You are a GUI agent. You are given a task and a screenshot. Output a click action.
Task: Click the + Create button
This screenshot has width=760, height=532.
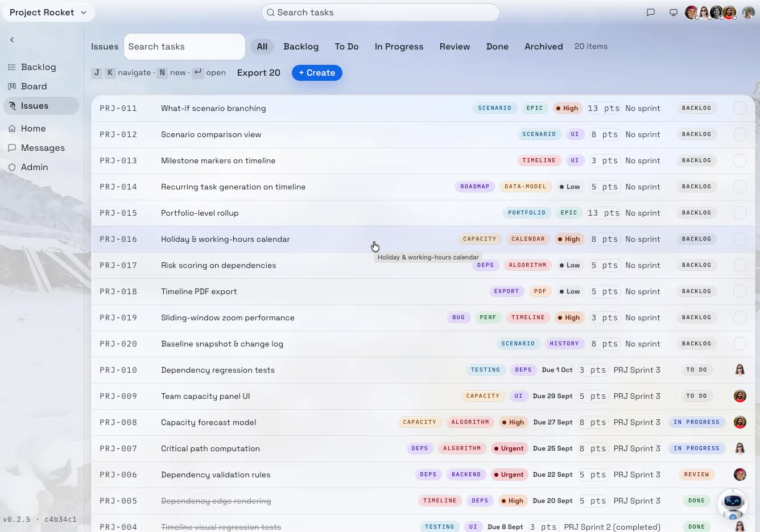(317, 73)
